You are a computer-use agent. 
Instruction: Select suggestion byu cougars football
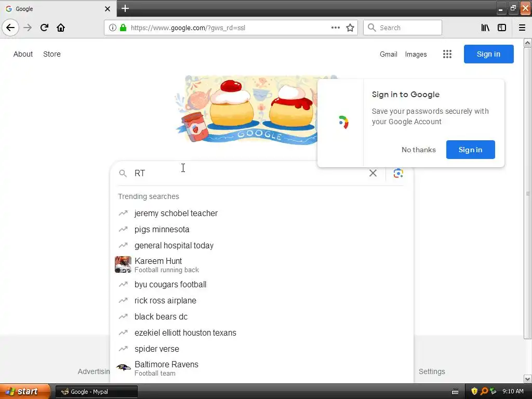[262, 284]
